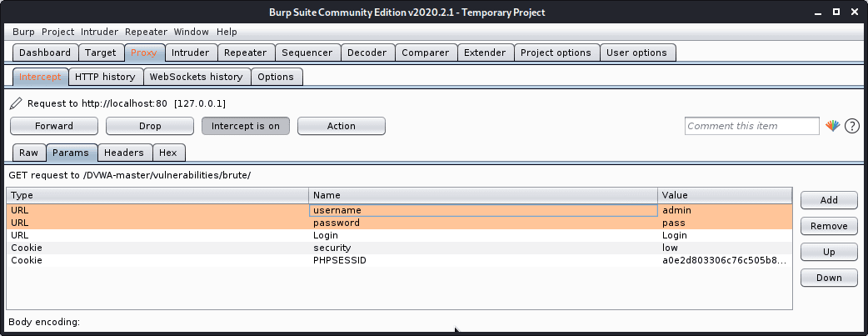
Task: Switch to the Decoder tab
Action: pyautogui.click(x=367, y=53)
